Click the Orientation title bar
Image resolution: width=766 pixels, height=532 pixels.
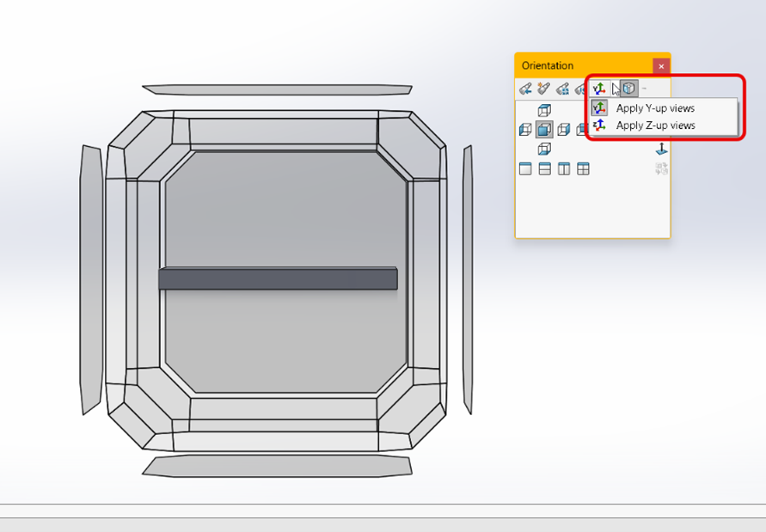tap(583, 65)
